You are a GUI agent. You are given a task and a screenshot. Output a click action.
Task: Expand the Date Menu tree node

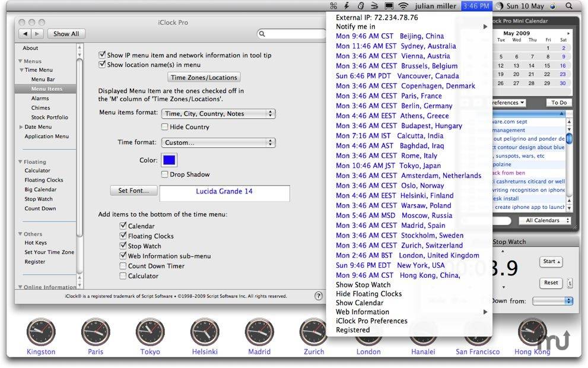pos(21,127)
